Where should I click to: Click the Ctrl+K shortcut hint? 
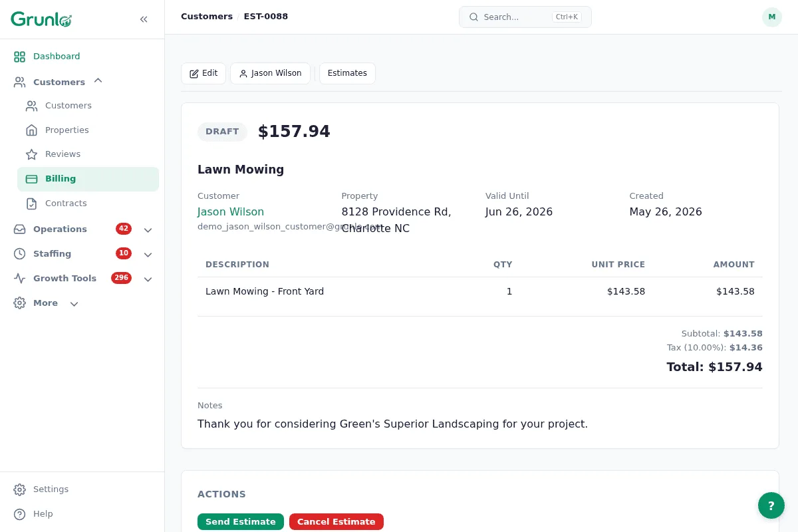pyautogui.click(x=567, y=17)
